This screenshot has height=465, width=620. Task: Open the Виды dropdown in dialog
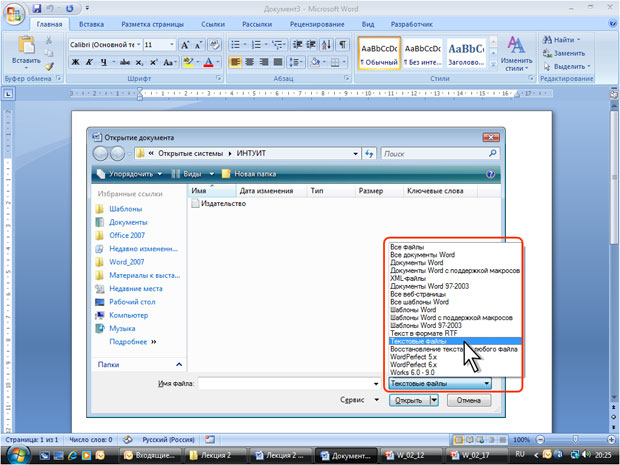coord(193,174)
